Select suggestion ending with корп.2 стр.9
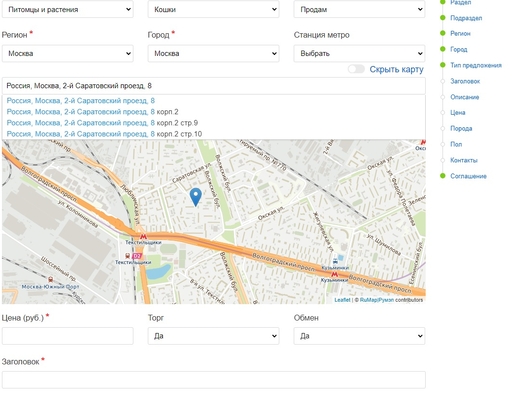The width and height of the screenshot is (521, 401). [214, 123]
